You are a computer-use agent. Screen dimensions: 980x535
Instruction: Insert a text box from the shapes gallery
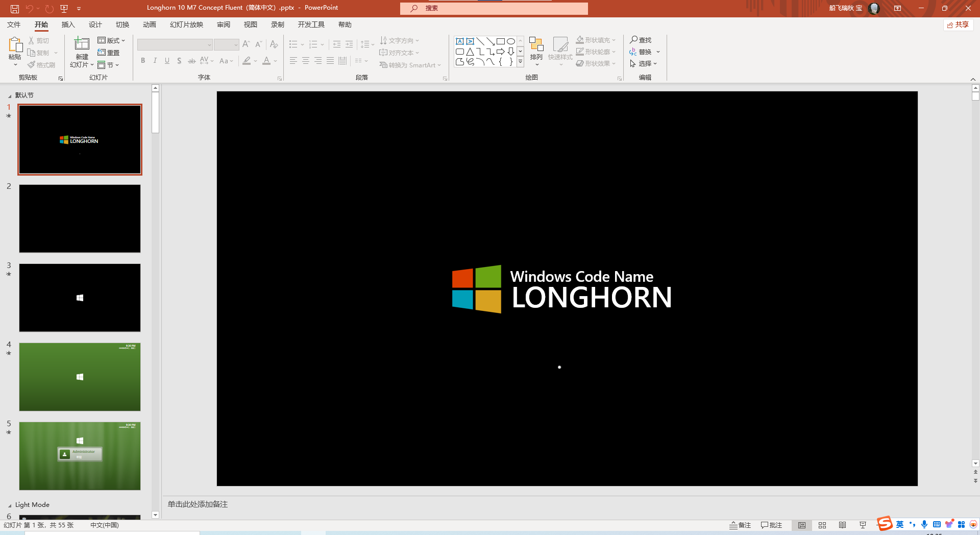coord(460,41)
